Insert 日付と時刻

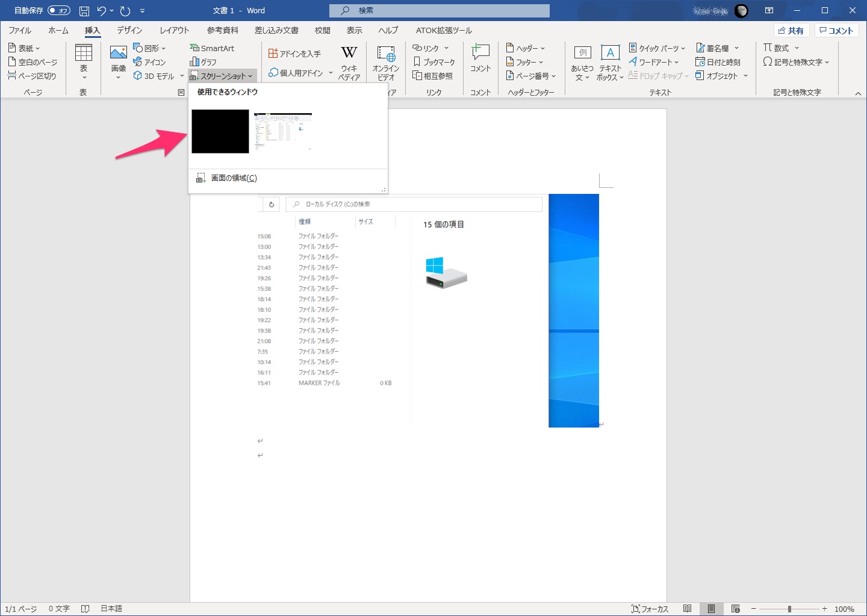[x=718, y=62]
